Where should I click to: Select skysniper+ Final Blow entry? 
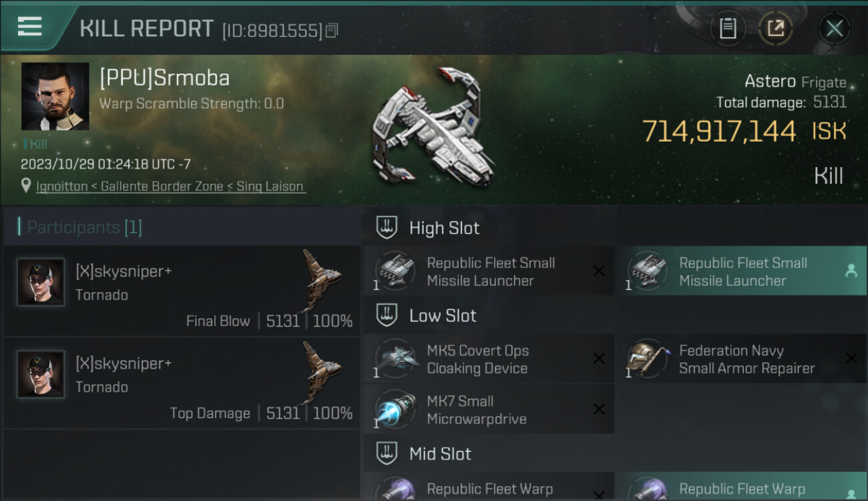[182, 291]
